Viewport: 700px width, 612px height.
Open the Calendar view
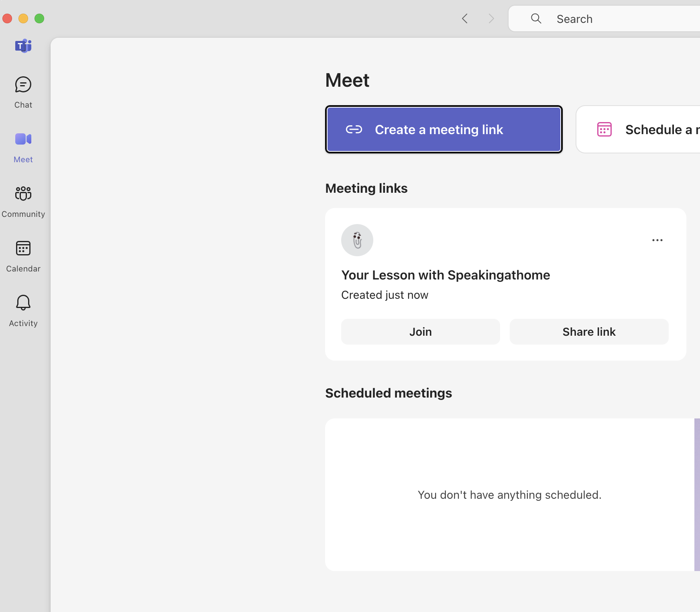(x=23, y=256)
